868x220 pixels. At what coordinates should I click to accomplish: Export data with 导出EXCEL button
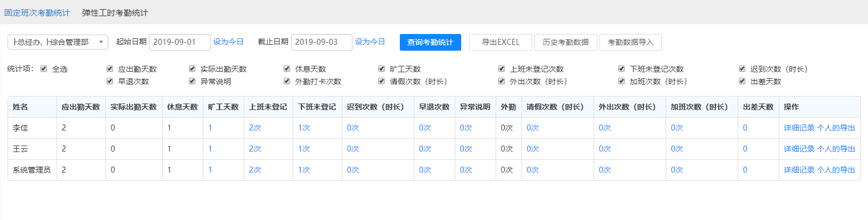pos(500,42)
